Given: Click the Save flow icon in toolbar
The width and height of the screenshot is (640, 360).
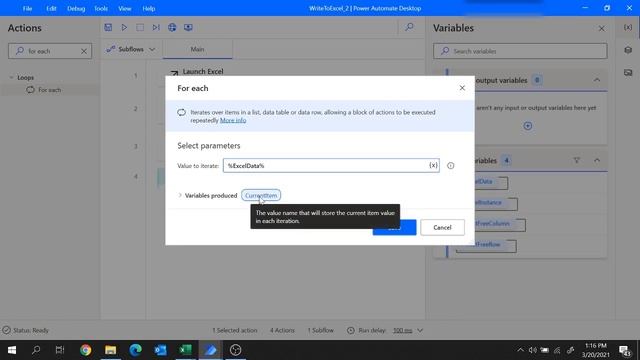Looking at the screenshot, I should pyautogui.click(x=108, y=27).
